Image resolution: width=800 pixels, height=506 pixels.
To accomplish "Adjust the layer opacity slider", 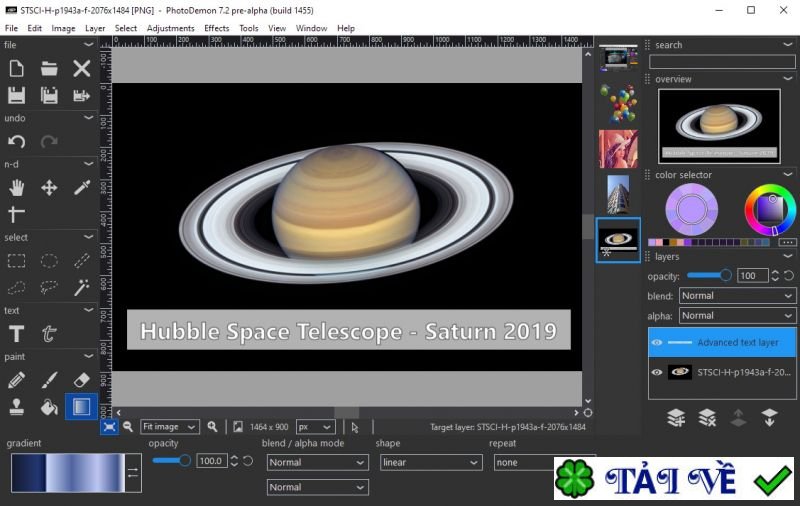I will pos(725,275).
